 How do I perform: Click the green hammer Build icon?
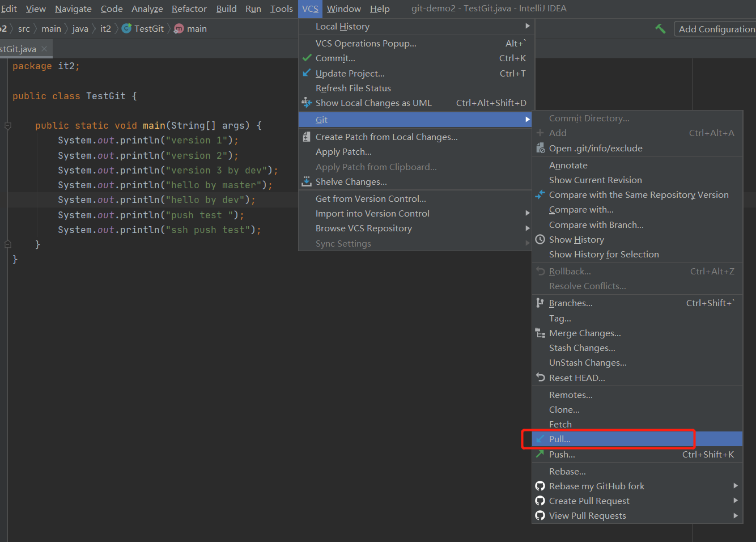click(x=660, y=28)
